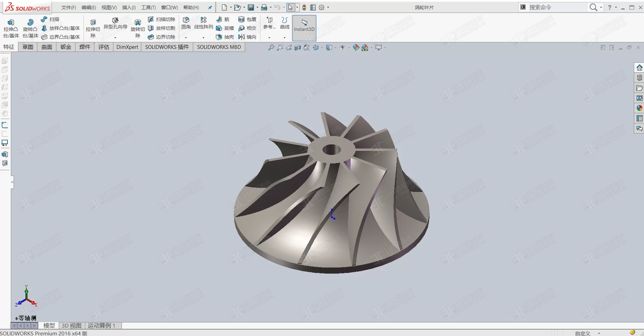The image size is (644, 336).
Task: Open the 工具(T) menu
Action: (148, 7)
